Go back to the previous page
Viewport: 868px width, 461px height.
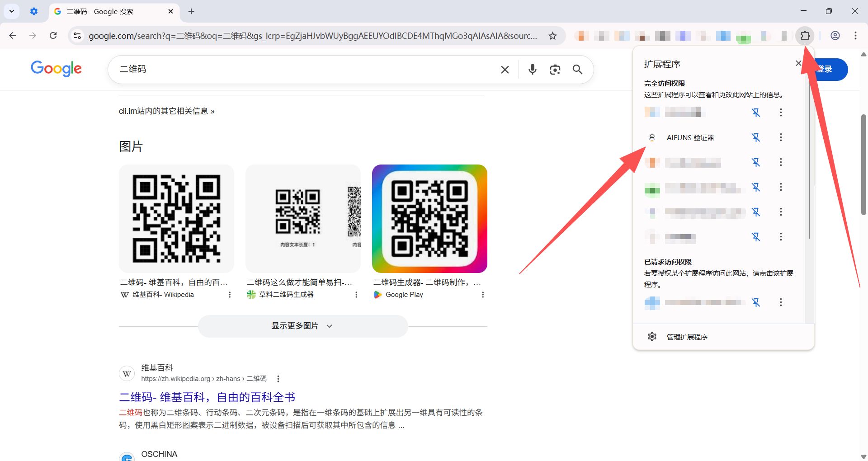[13, 36]
